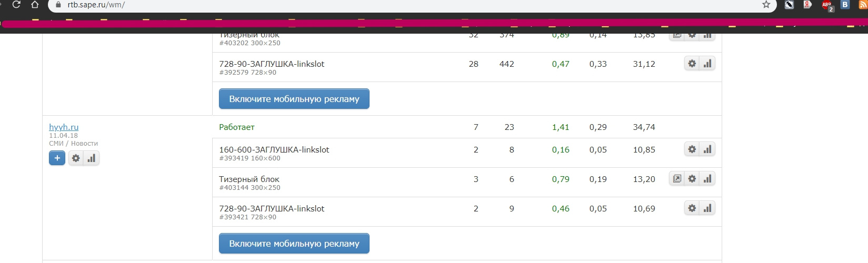Reload the current page
The height and width of the screenshot is (263, 868).
click(x=16, y=5)
